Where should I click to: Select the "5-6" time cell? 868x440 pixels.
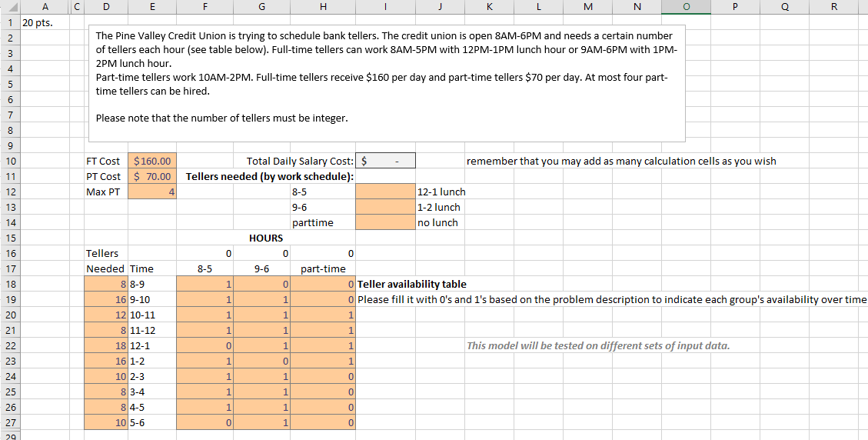coord(152,423)
